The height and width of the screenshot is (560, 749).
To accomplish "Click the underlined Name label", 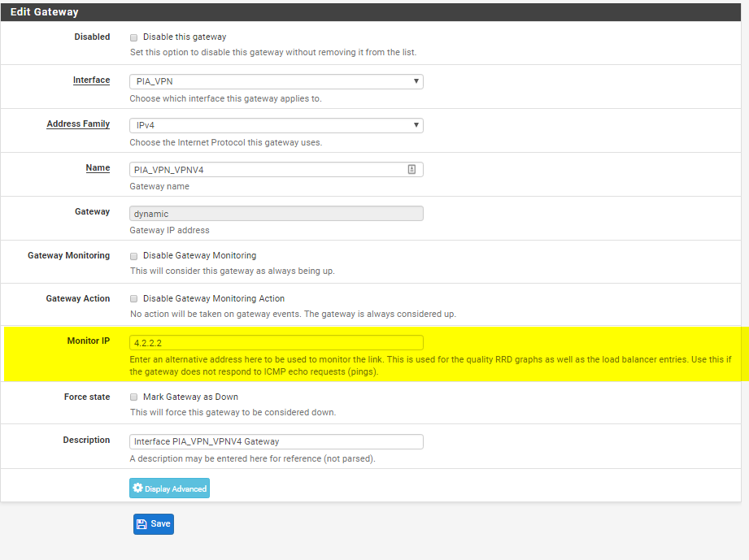I will [x=98, y=168].
